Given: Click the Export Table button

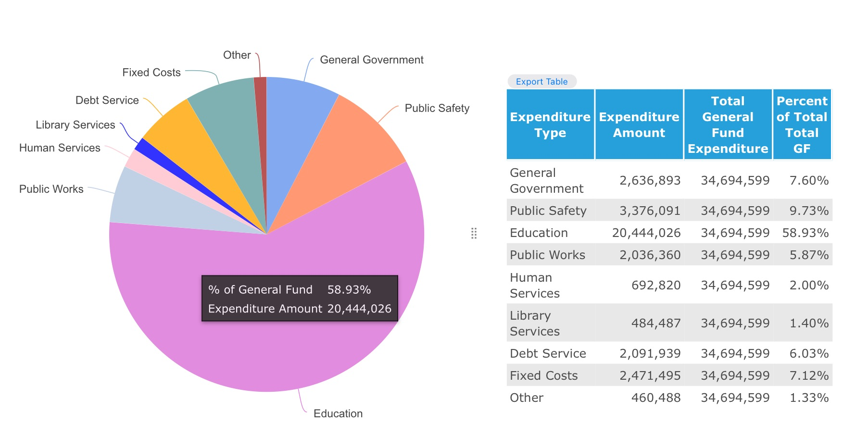Looking at the screenshot, I should pyautogui.click(x=541, y=82).
